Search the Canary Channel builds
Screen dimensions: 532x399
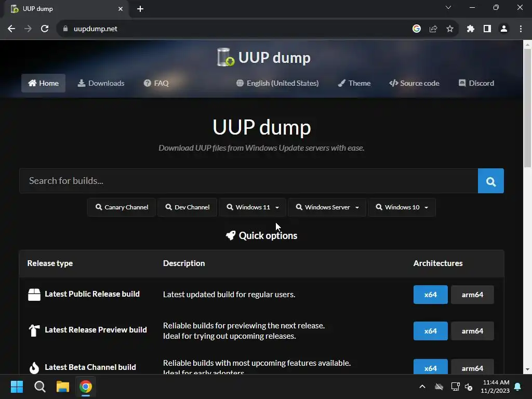122,207
